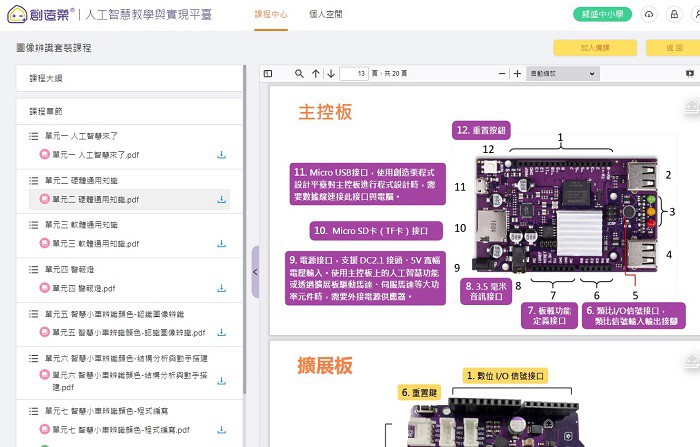Download 單元三 軟體通用知識.pdf file
700x447 pixels.
tap(221, 244)
